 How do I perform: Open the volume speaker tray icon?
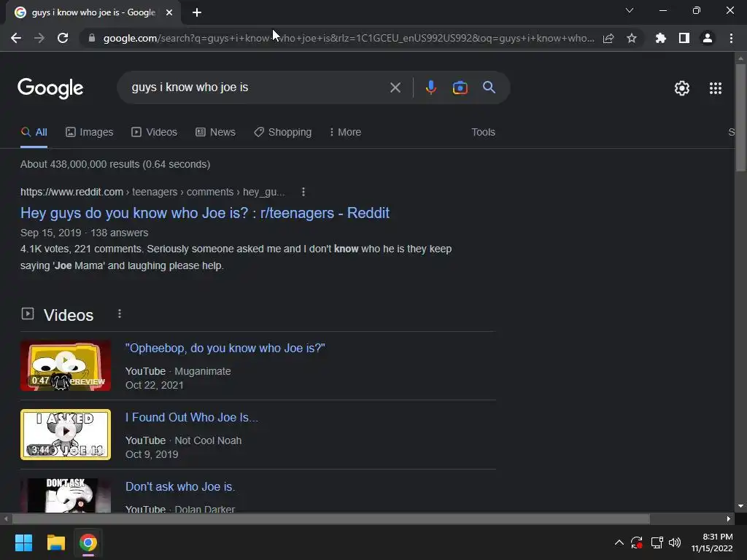coord(675,542)
